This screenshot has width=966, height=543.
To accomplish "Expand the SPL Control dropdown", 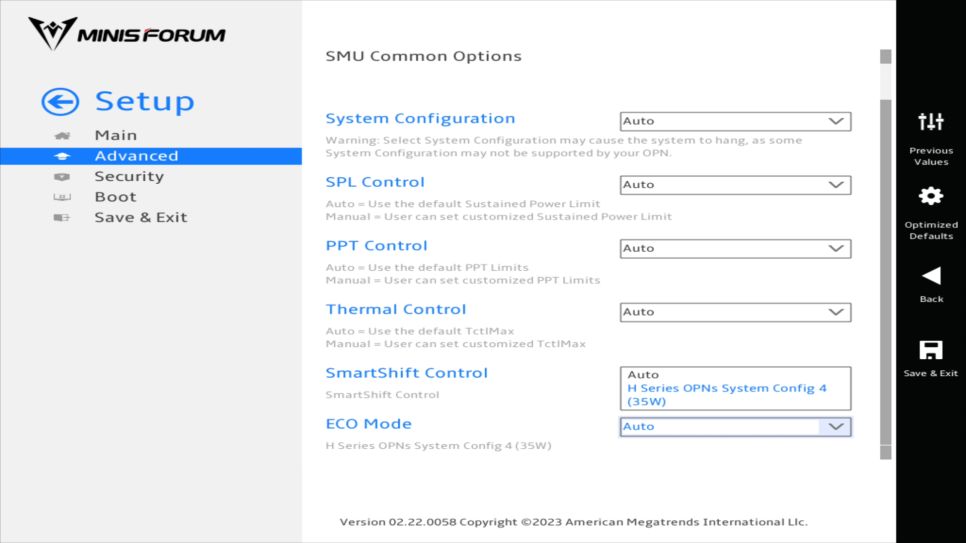I will [x=735, y=185].
